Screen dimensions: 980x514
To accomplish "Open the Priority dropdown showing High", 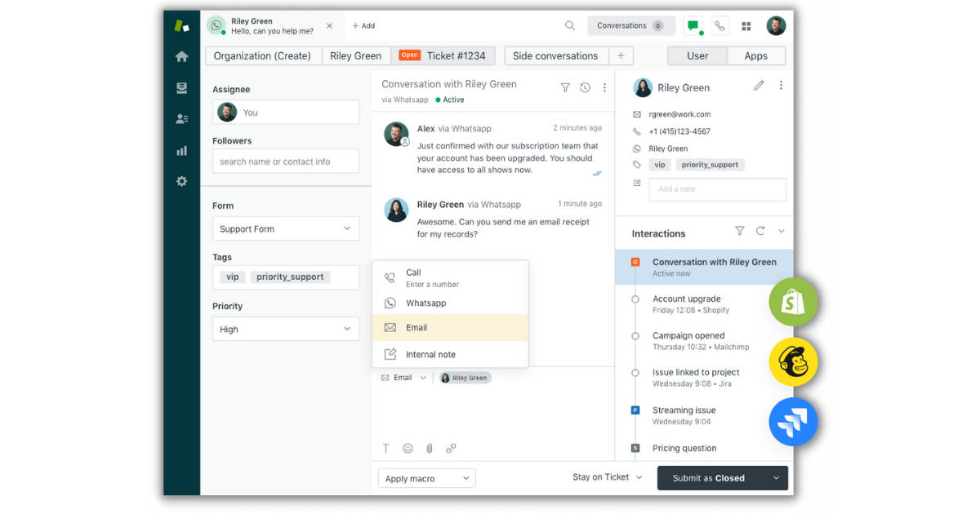I will click(285, 329).
